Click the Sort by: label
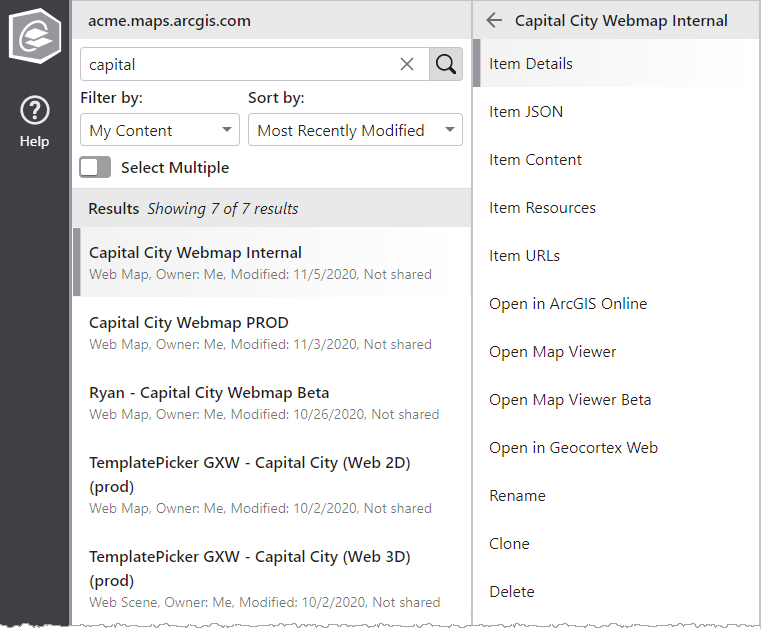The width and height of the screenshot is (761, 629). click(x=276, y=98)
